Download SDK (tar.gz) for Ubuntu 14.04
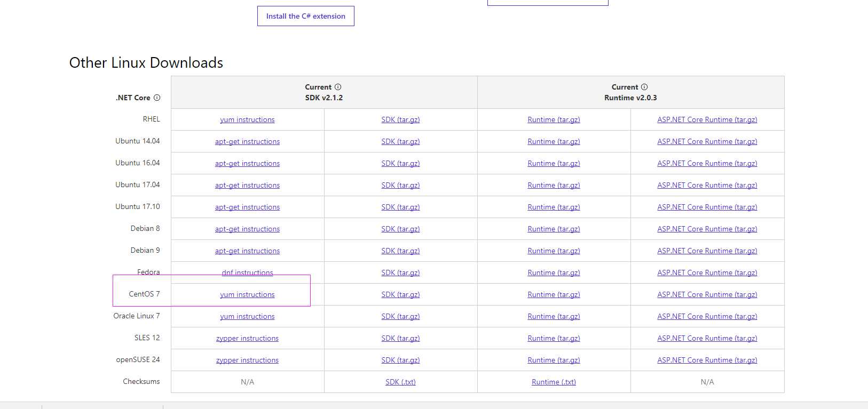Image resolution: width=868 pixels, height=409 pixels. (x=400, y=141)
